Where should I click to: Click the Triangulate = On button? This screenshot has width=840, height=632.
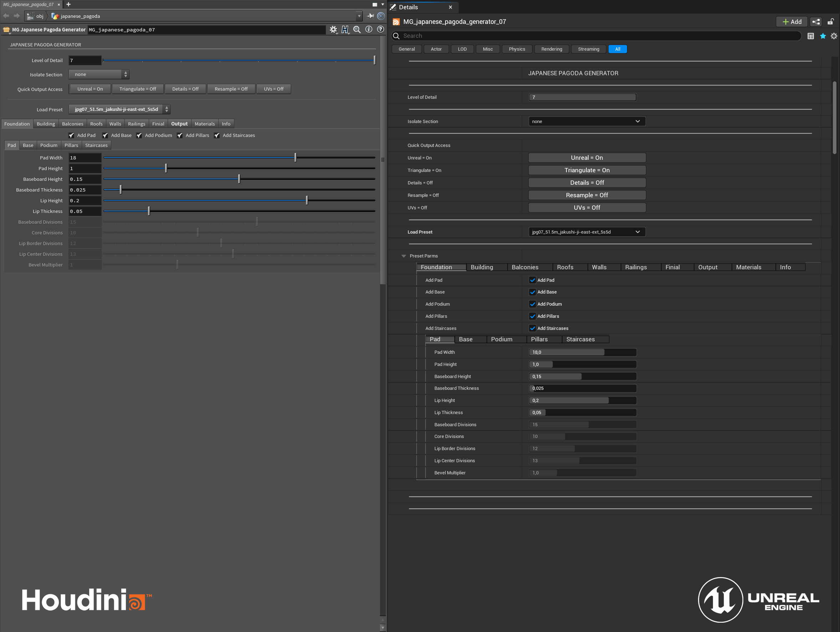pos(586,170)
